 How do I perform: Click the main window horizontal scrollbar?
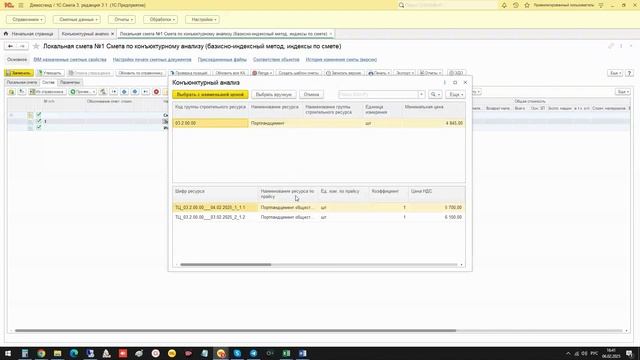click(x=235, y=331)
